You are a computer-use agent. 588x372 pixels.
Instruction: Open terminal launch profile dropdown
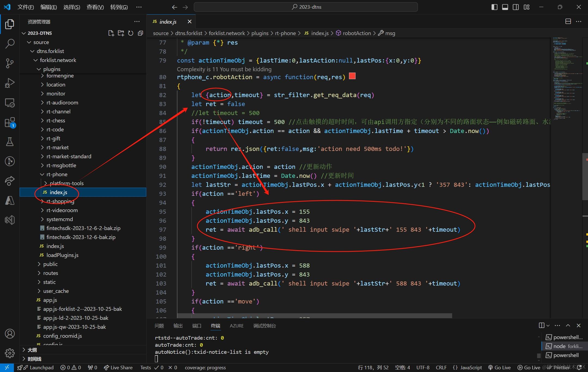coord(548,325)
